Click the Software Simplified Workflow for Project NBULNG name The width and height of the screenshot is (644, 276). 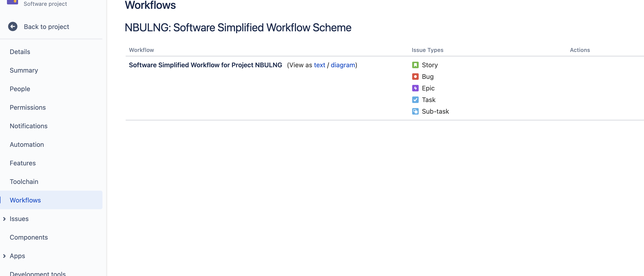pos(205,65)
